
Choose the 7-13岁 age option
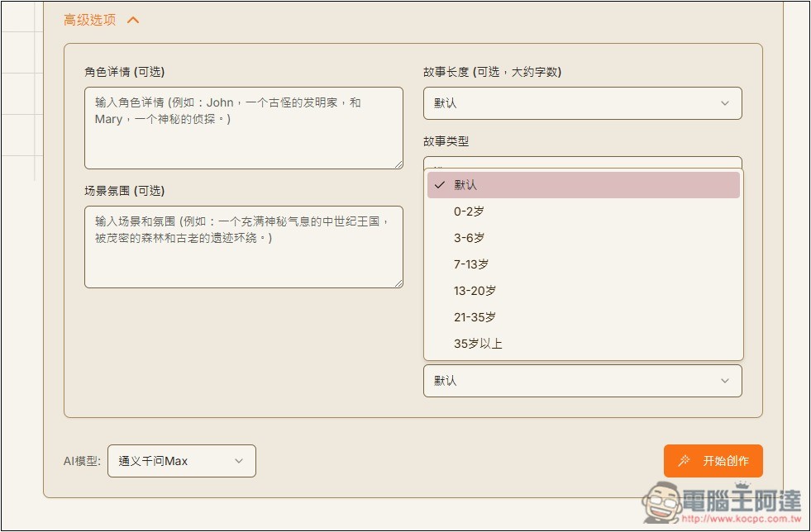(584, 264)
